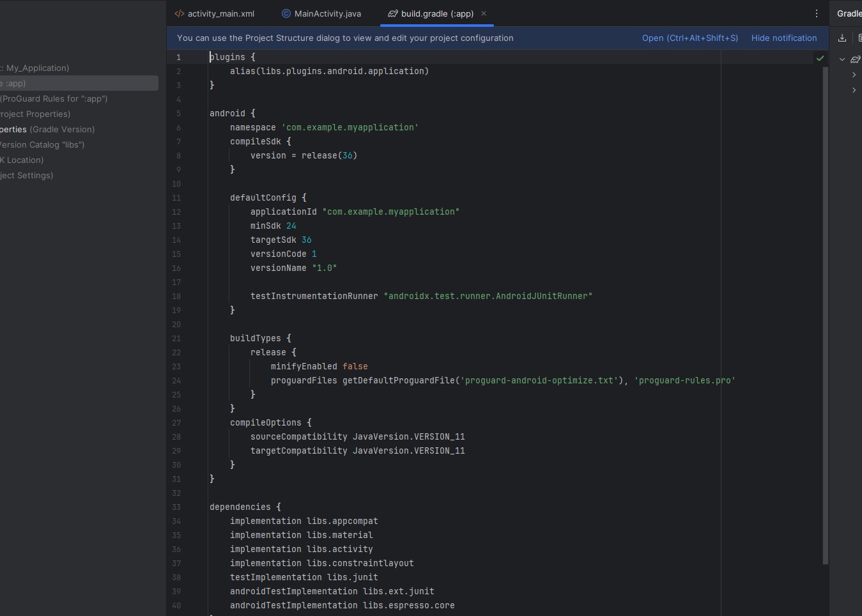Click line number 21 in the gutter
Screen dimensions: 862x616
coord(176,339)
